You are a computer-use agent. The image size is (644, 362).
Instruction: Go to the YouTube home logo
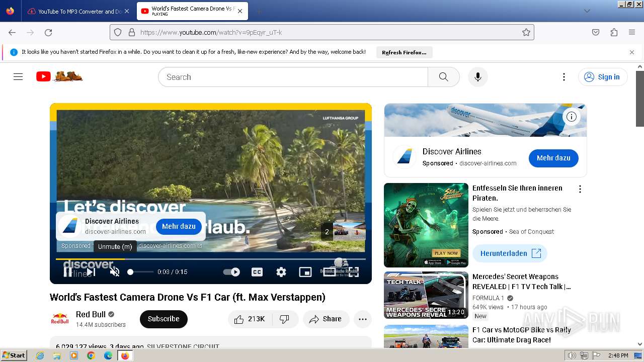tap(59, 76)
